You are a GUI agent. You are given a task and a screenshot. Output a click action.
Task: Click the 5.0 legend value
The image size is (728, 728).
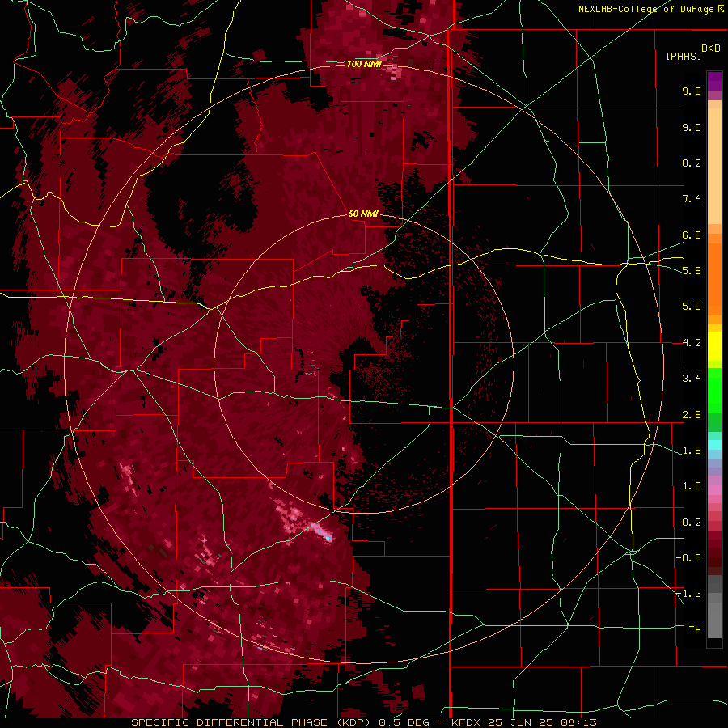pyautogui.click(x=692, y=307)
